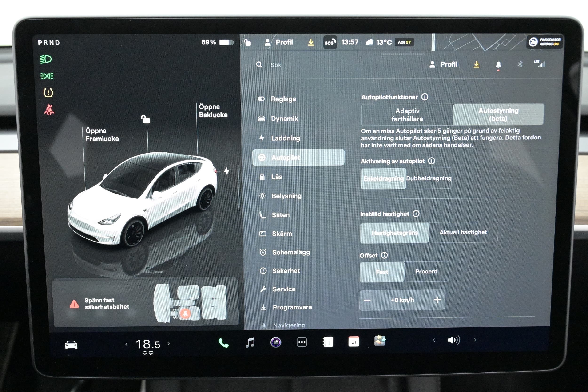Tap the top bar download arrow icon
Viewport: 588px width, 392px height.
coord(311,42)
